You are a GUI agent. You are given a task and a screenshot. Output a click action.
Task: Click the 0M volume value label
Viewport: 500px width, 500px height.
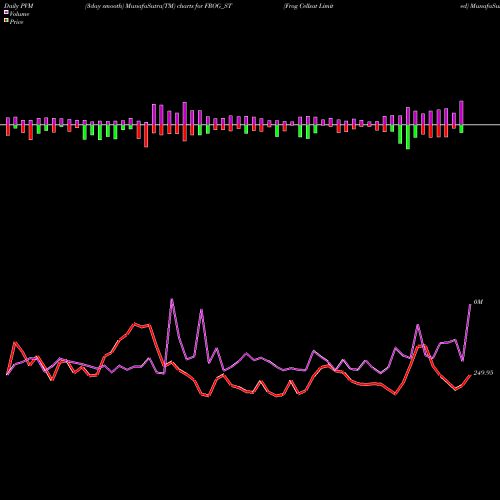[478, 302]
